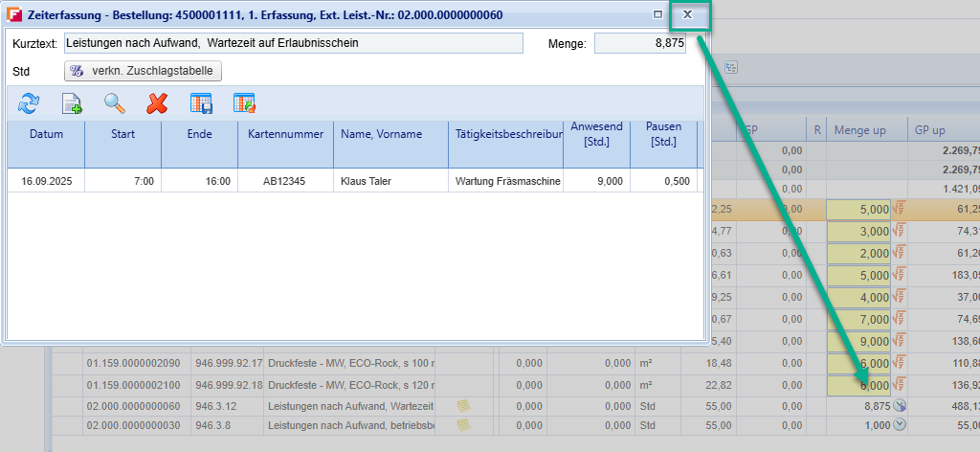Delete entry using the red X icon
This screenshot has height=452, width=980.
pos(157,103)
